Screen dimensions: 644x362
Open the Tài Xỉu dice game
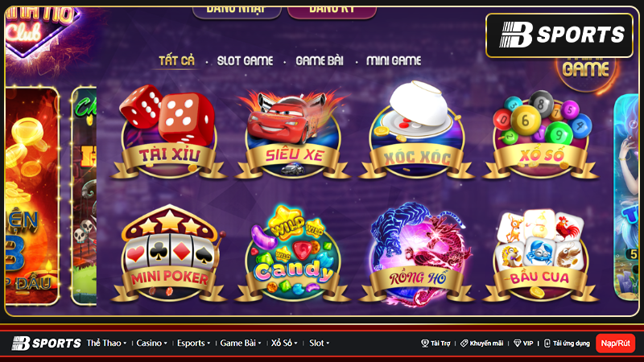coord(169,132)
